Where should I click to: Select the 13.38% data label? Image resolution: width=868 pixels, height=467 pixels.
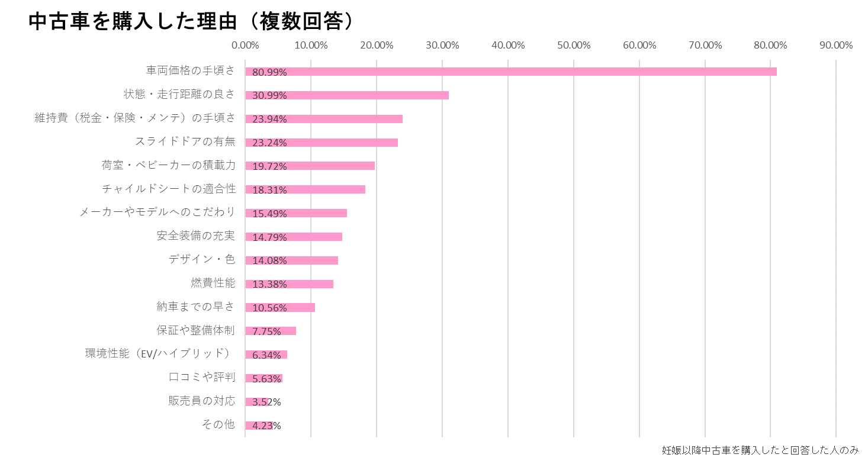tap(269, 284)
